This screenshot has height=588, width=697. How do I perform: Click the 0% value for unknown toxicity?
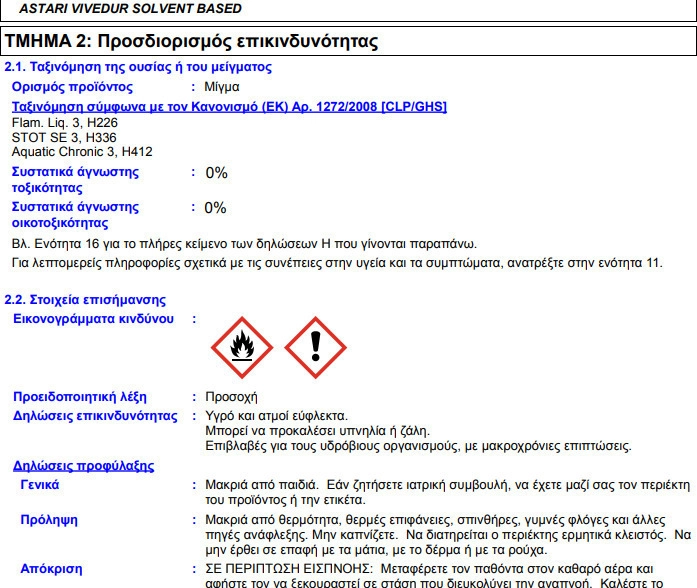216,173
